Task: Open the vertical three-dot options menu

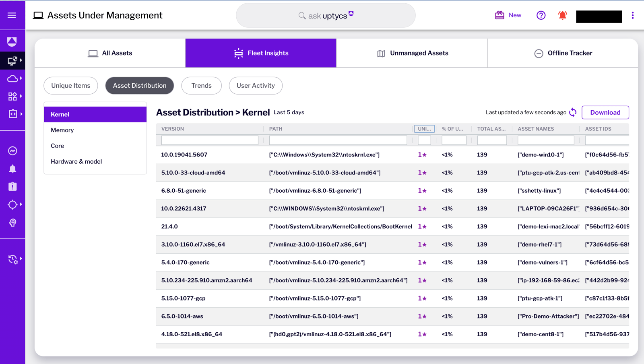Action: pyautogui.click(x=633, y=15)
